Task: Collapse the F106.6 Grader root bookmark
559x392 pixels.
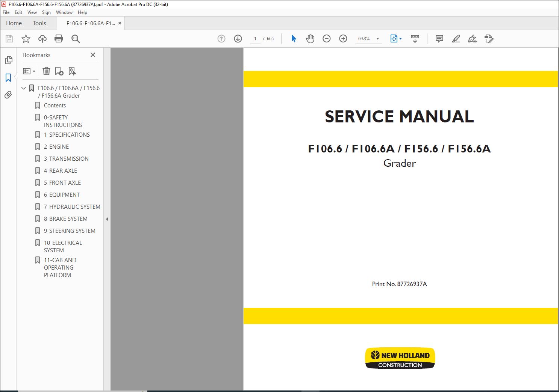Action: tap(24, 88)
